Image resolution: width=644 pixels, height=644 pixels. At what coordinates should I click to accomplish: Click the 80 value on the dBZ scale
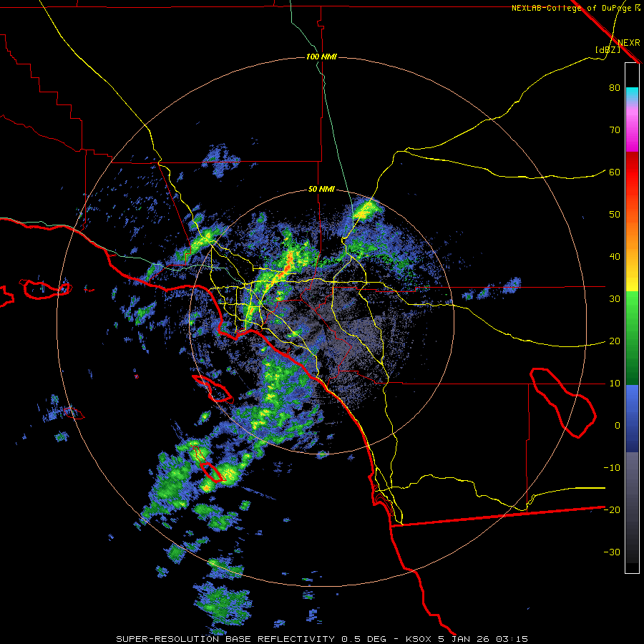[x=615, y=87]
